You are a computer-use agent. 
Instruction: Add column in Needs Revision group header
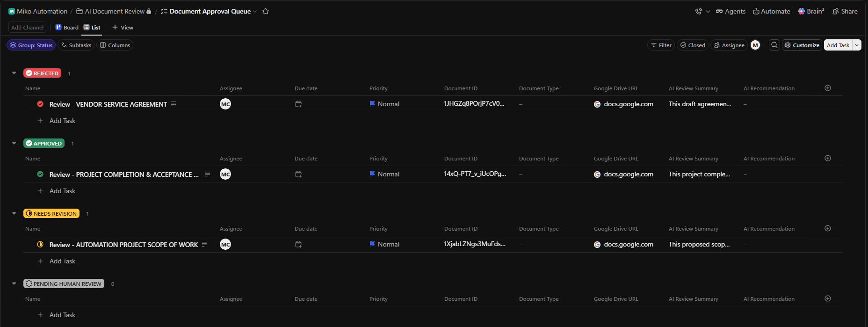coord(828,228)
